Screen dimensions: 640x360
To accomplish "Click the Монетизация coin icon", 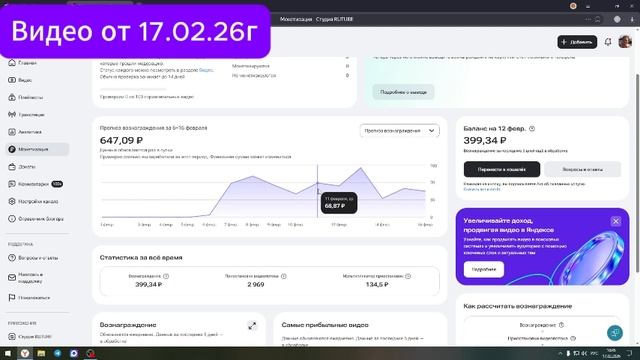I will 12,149.
